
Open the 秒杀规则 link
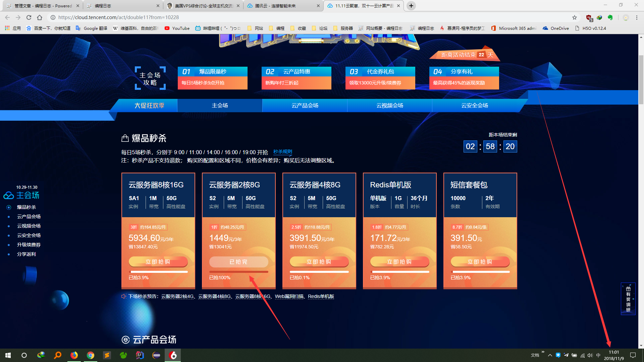282,152
